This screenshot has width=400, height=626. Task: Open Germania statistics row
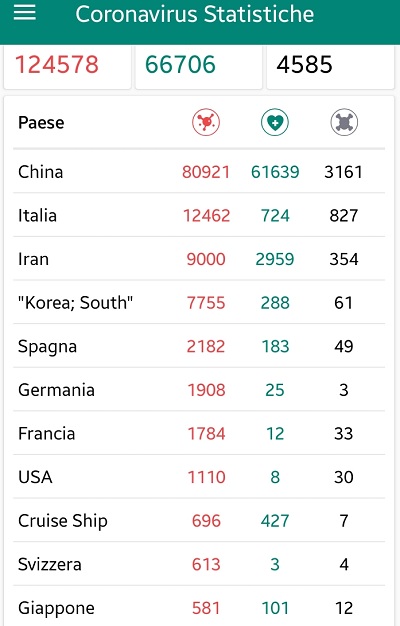199,390
